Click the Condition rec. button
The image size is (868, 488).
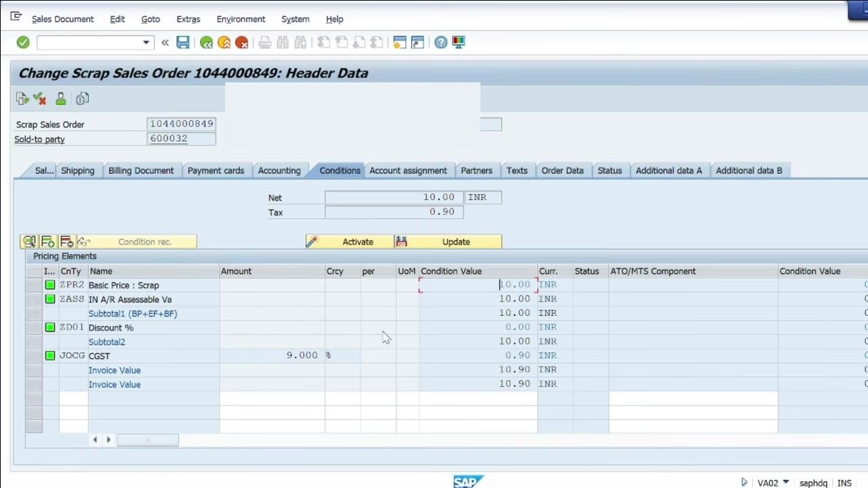click(137, 242)
